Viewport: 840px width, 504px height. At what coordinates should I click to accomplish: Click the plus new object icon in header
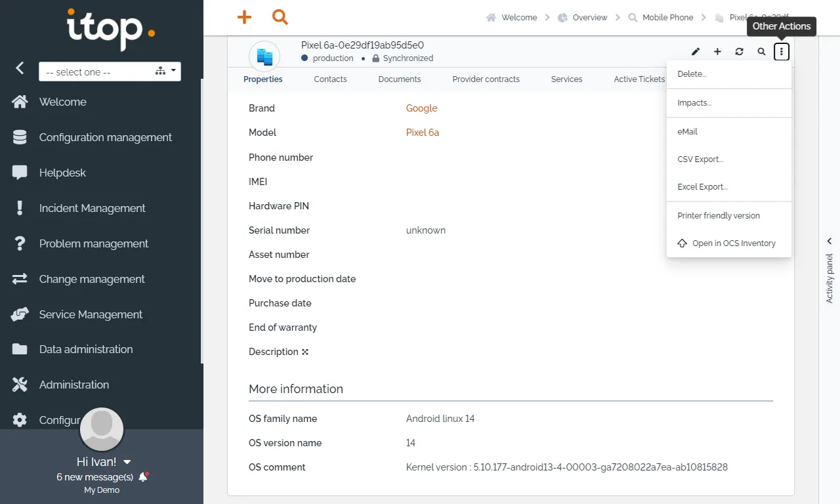coord(717,51)
